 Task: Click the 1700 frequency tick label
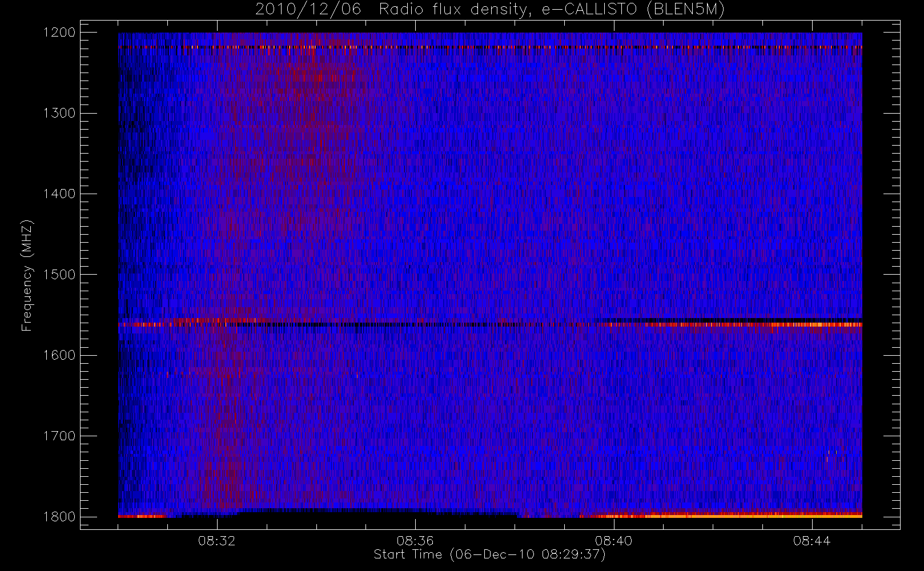(x=59, y=436)
